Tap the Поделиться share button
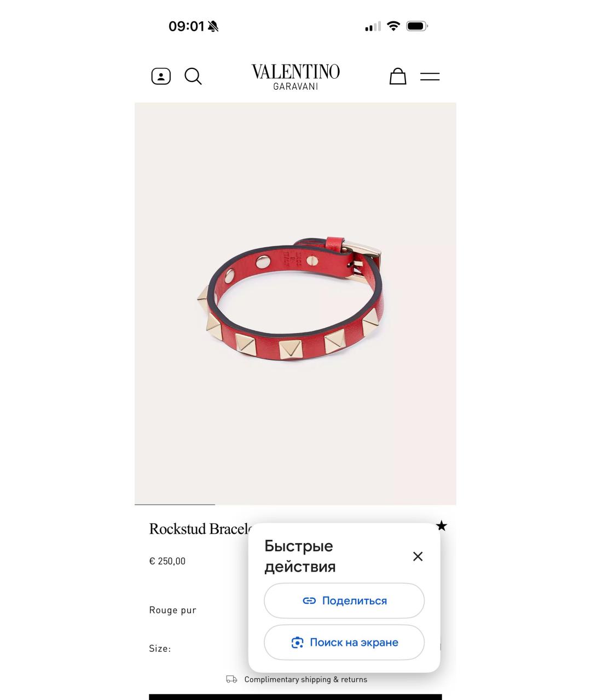591x700 pixels. 344,600
